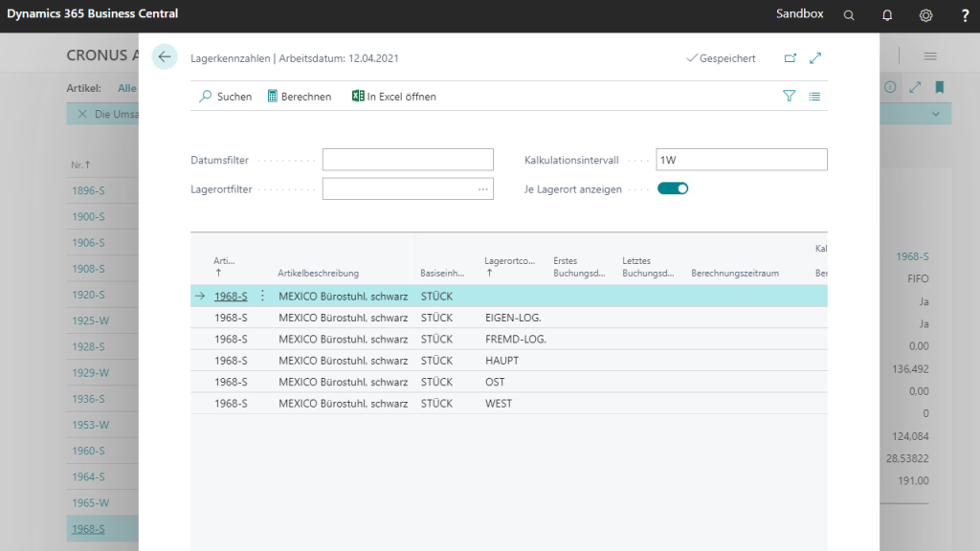Toggle Je Lagerort anzeigen switch
980x551 pixels.
click(673, 188)
